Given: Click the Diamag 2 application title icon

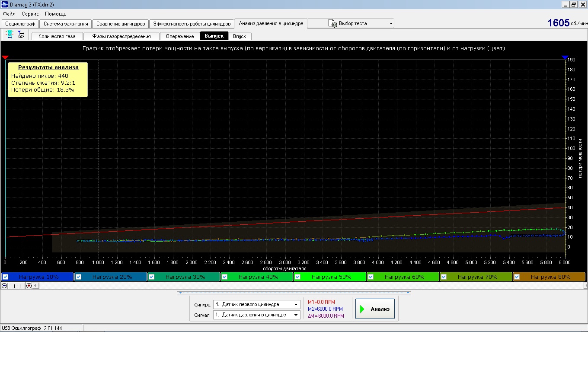Looking at the screenshot, I should click(5, 4).
